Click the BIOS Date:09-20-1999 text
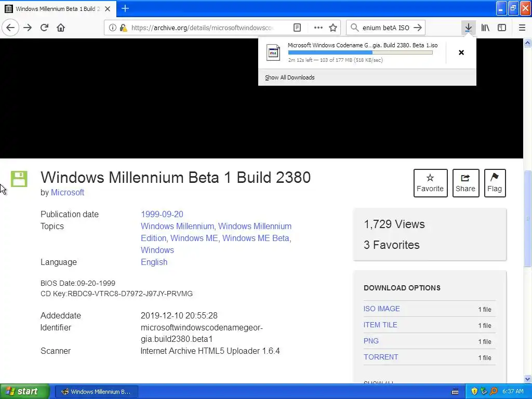 (x=78, y=283)
